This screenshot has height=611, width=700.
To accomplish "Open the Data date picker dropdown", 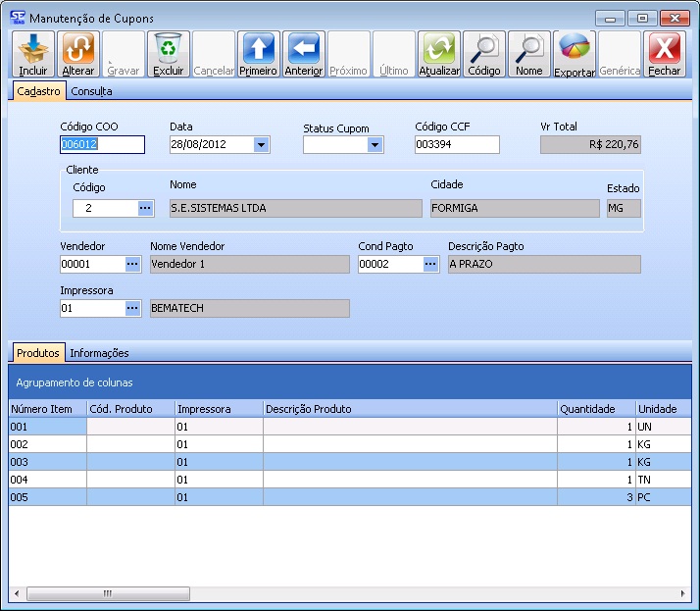I will (x=261, y=145).
